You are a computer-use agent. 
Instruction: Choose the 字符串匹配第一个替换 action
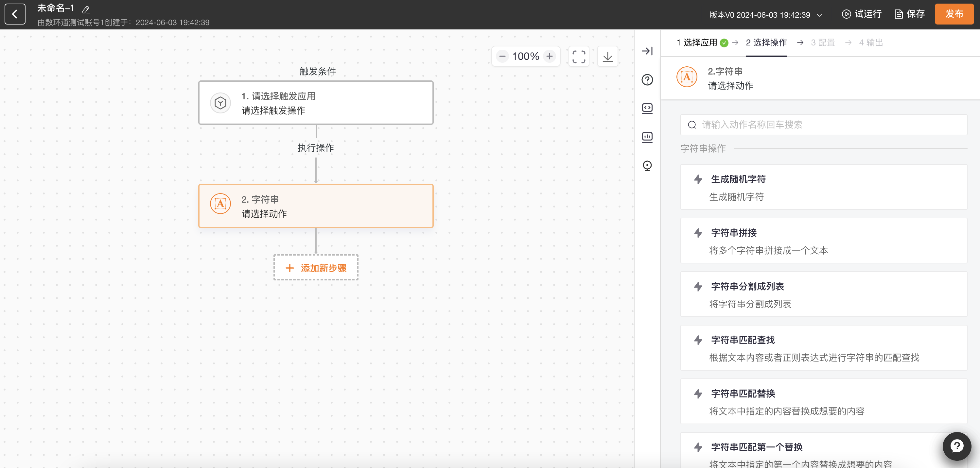coord(824,450)
